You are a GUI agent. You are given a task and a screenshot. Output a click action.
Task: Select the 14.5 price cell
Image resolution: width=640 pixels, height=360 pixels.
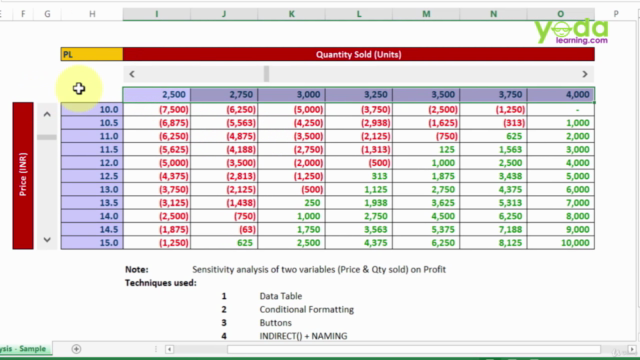(92, 229)
